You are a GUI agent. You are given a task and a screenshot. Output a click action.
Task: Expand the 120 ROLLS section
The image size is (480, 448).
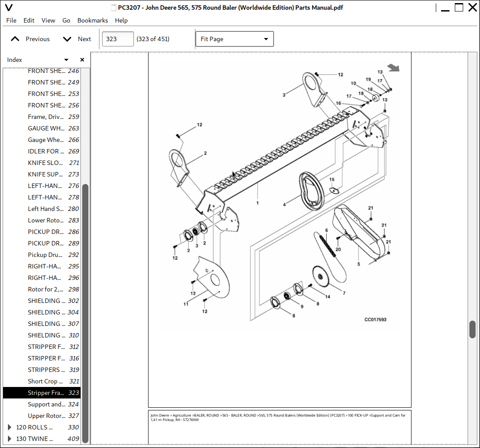tap(10, 427)
